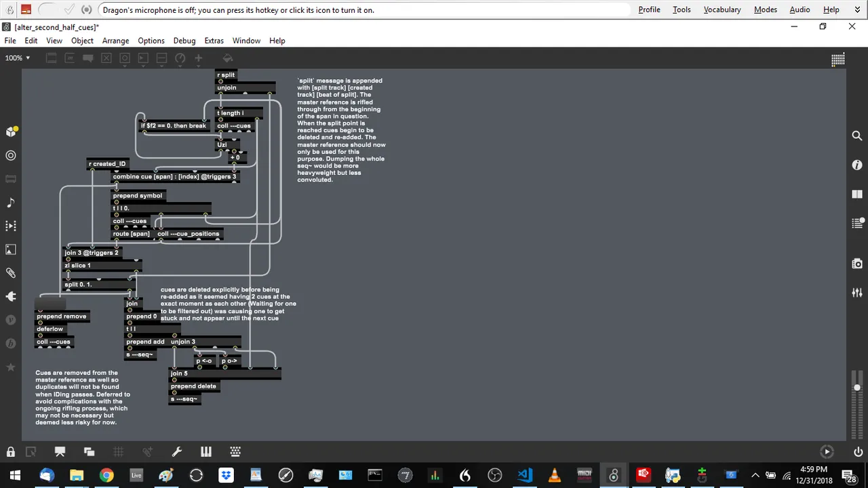Select the 'prepend delete' object
Image resolution: width=868 pixels, height=488 pixels.
click(x=193, y=386)
